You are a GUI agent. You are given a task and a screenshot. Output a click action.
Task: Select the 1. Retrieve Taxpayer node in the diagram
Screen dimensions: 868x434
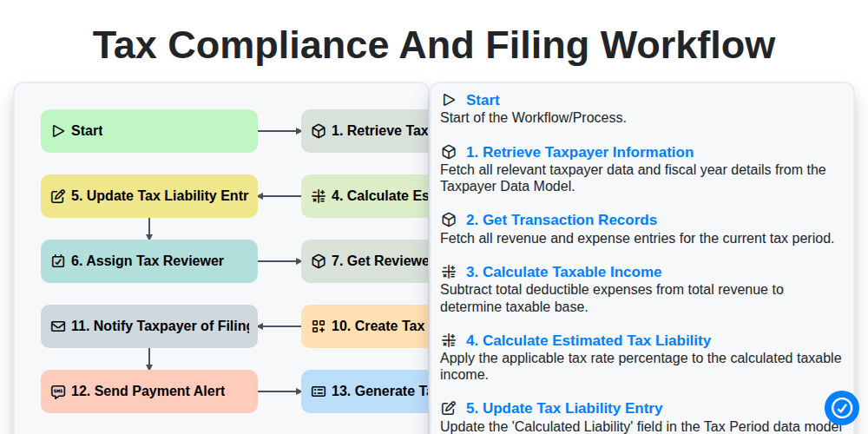365,131
